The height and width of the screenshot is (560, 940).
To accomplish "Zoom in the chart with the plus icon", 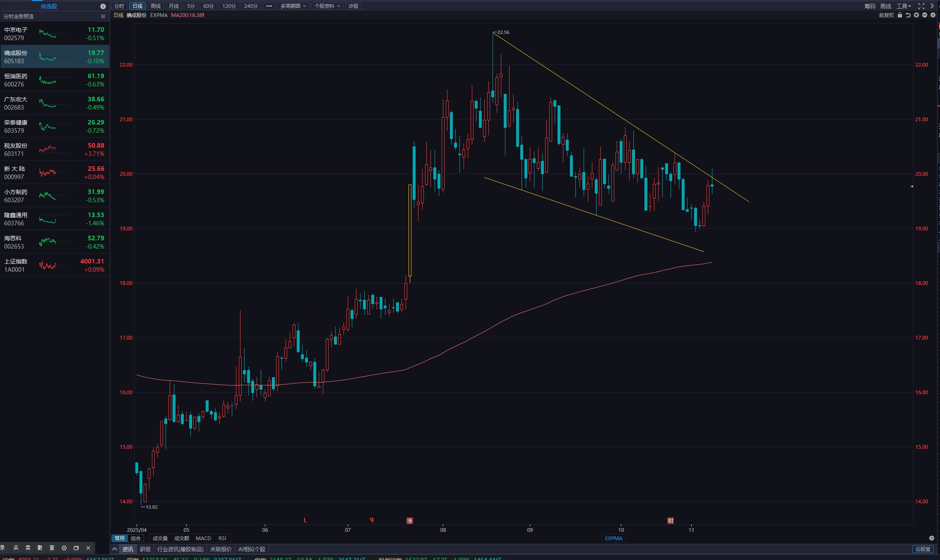I will pos(916,15).
